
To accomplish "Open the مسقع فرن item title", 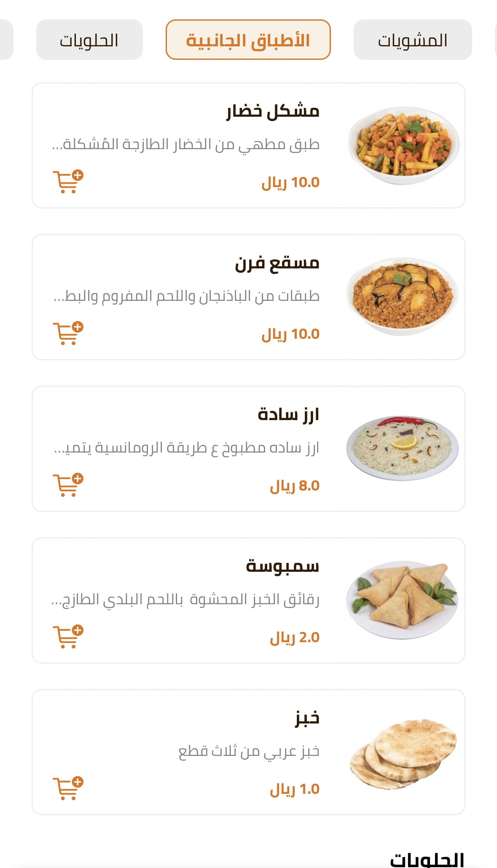I will [x=277, y=263].
